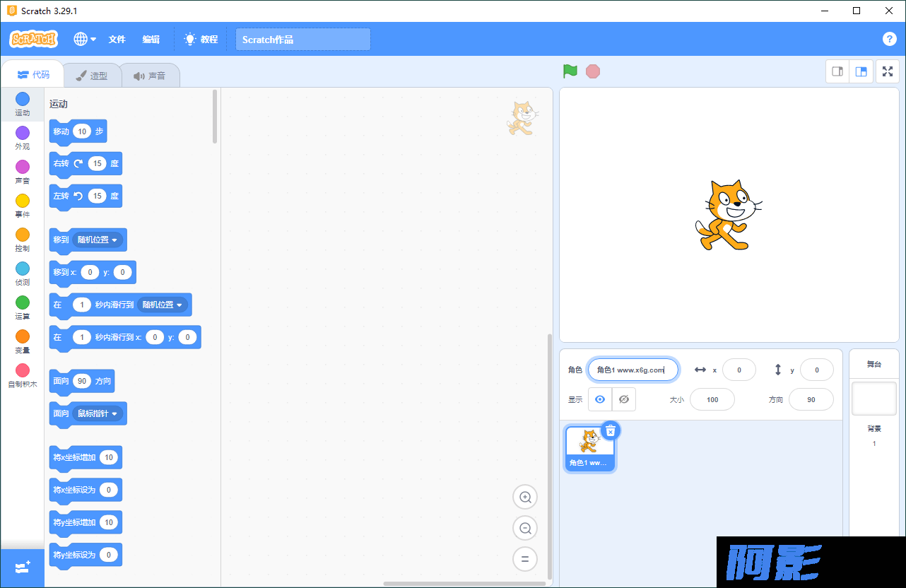
Task: Delete sprite with trash can icon
Action: click(611, 430)
